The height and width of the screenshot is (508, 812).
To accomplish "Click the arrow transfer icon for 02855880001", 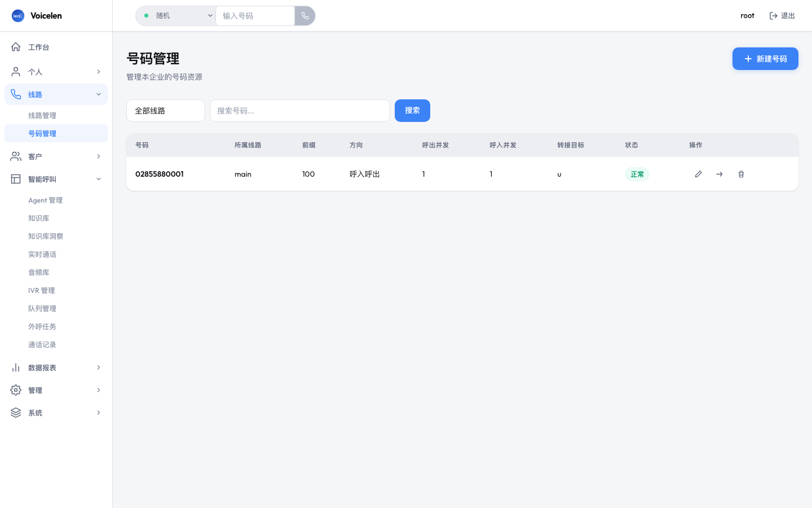I will point(720,174).
